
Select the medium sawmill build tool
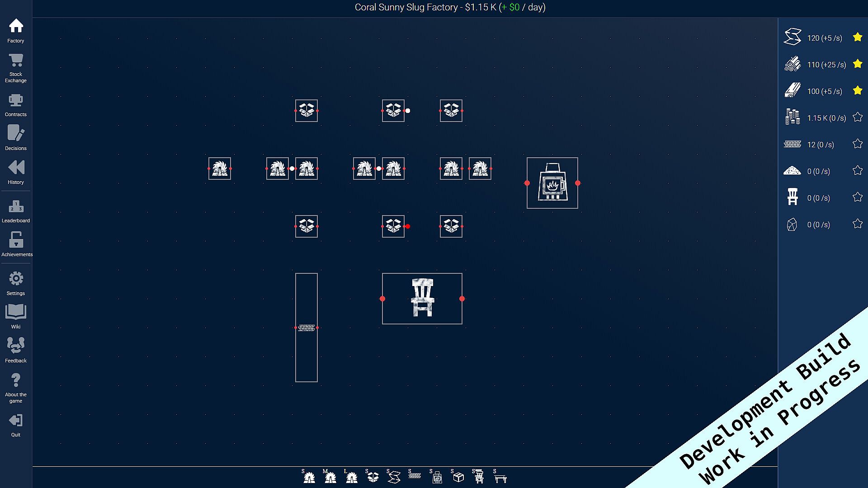click(330, 477)
